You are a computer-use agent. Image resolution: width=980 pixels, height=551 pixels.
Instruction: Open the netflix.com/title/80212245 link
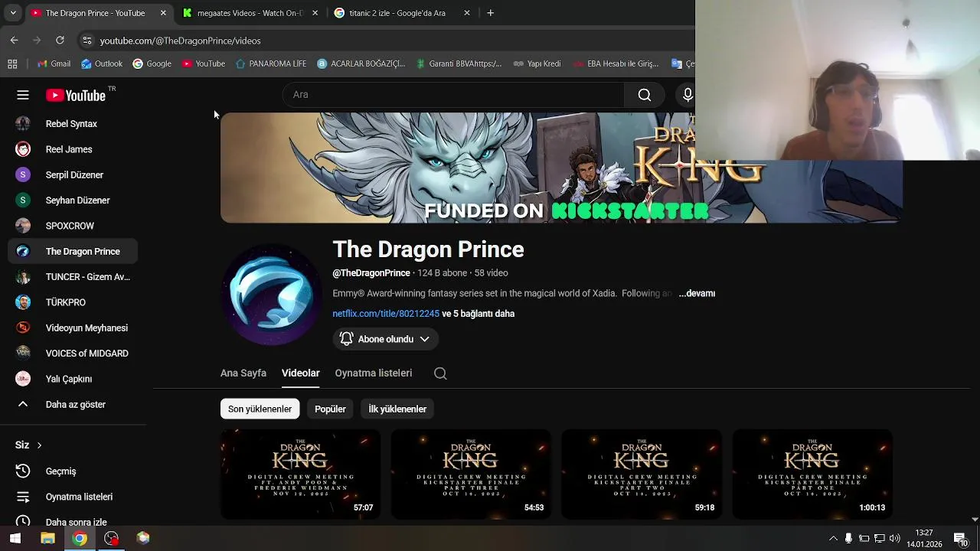tap(386, 314)
